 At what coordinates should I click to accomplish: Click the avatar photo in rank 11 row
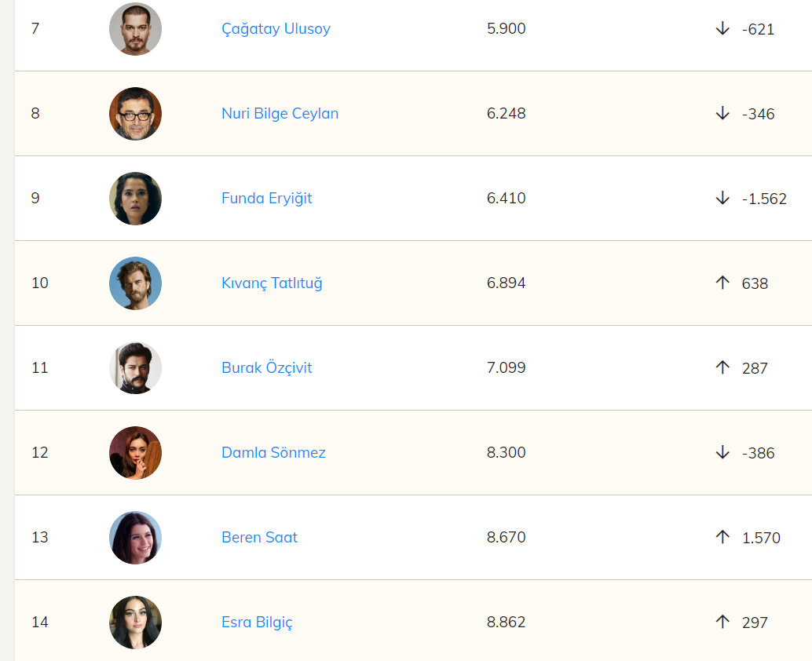[135, 368]
